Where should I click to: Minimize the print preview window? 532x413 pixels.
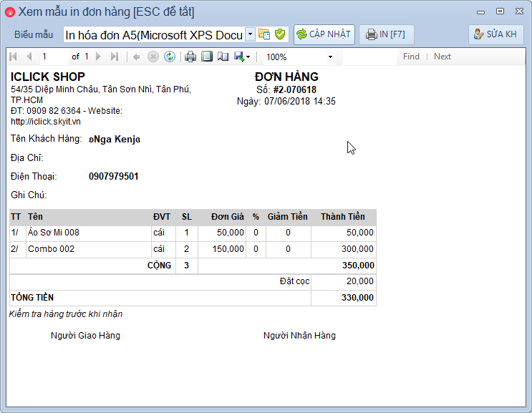tap(480, 12)
